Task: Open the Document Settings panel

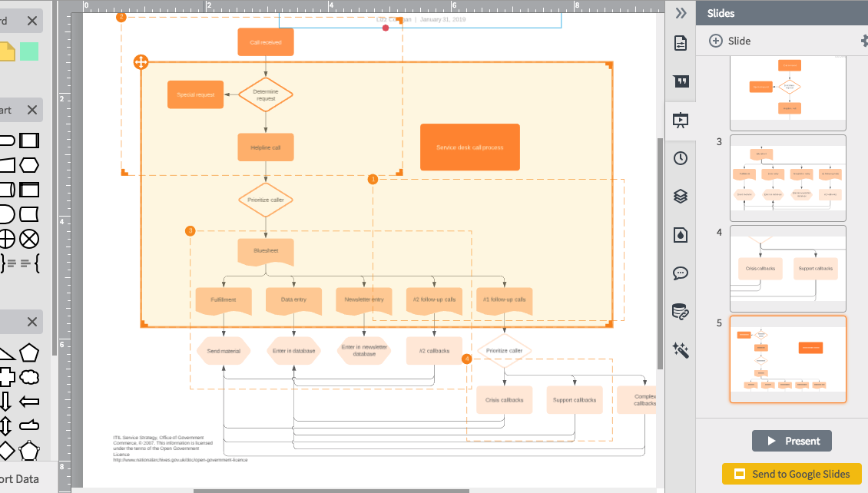Action: [680, 43]
